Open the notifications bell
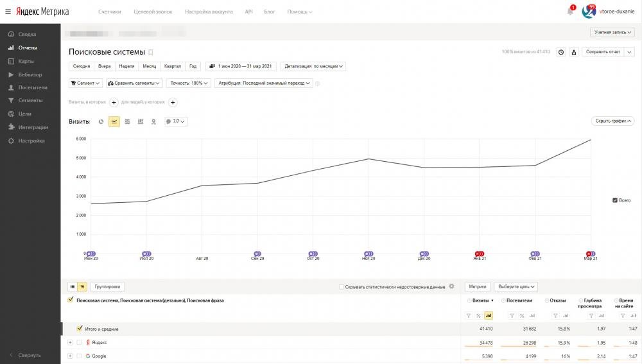Screen dimensions: 642x364 [569, 12]
